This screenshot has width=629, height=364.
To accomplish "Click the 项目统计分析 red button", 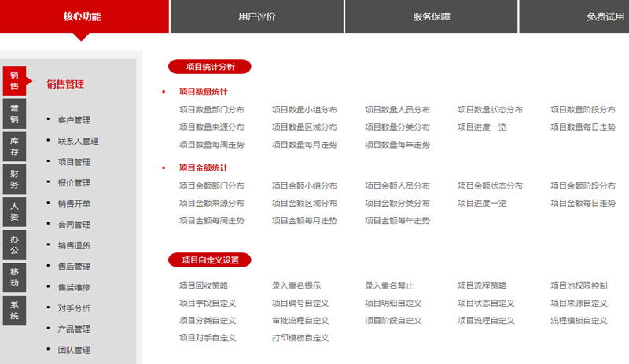I will pos(209,66).
